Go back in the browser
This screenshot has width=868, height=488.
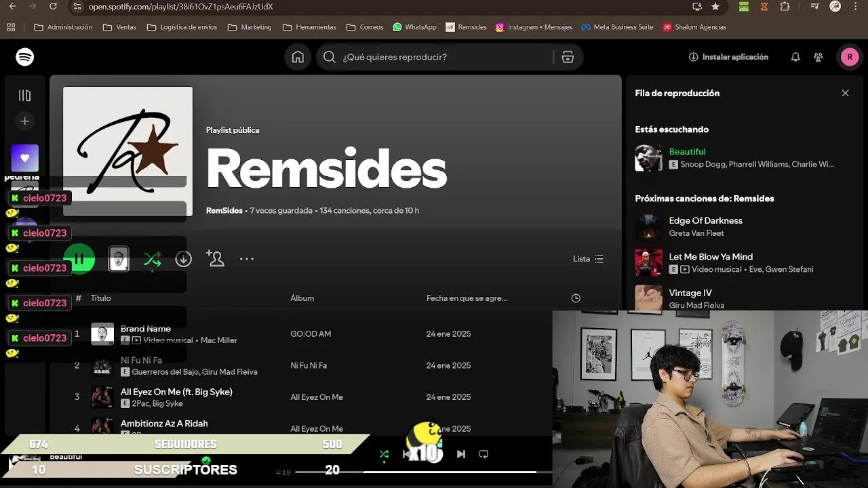pyautogui.click(x=12, y=7)
